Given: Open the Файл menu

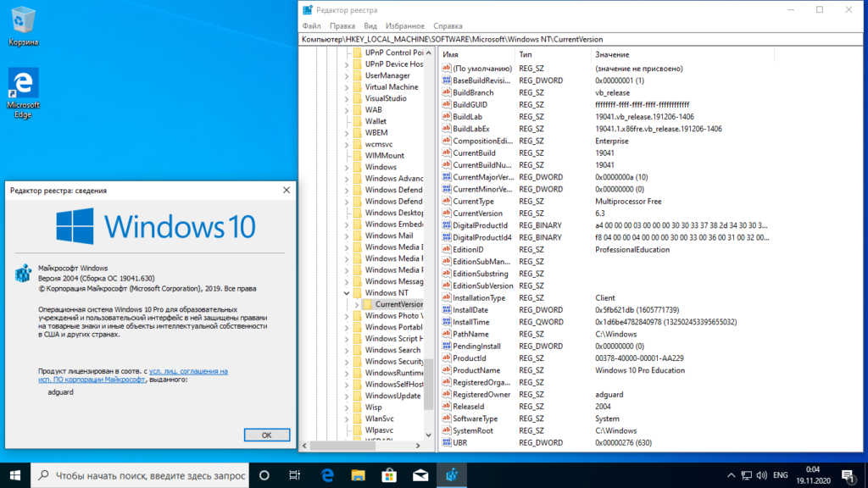Looking at the screenshot, I should [x=312, y=26].
